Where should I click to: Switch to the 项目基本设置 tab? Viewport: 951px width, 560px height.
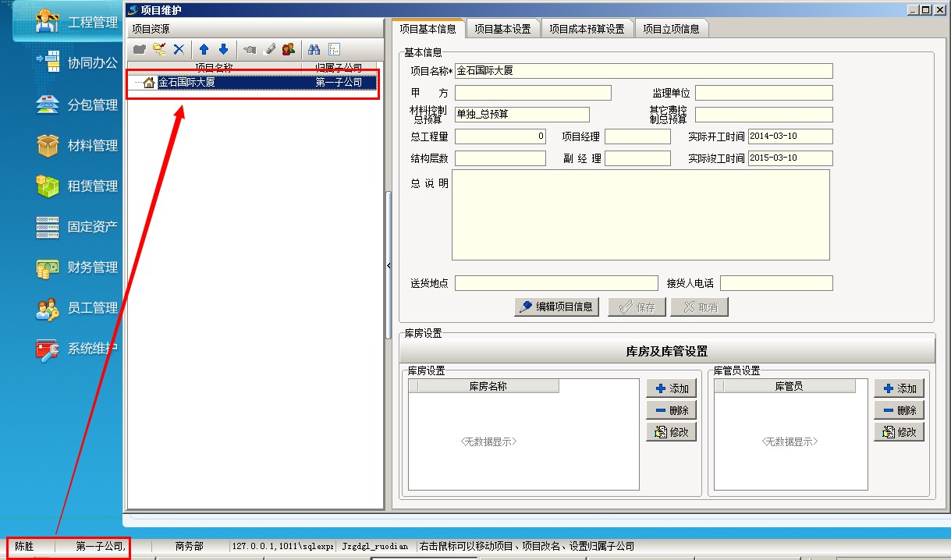pyautogui.click(x=502, y=29)
